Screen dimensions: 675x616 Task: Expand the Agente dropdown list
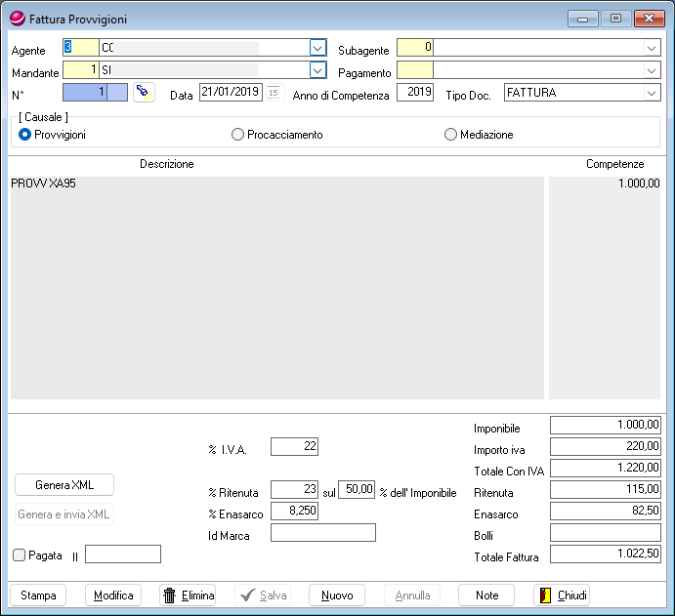(x=317, y=47)
